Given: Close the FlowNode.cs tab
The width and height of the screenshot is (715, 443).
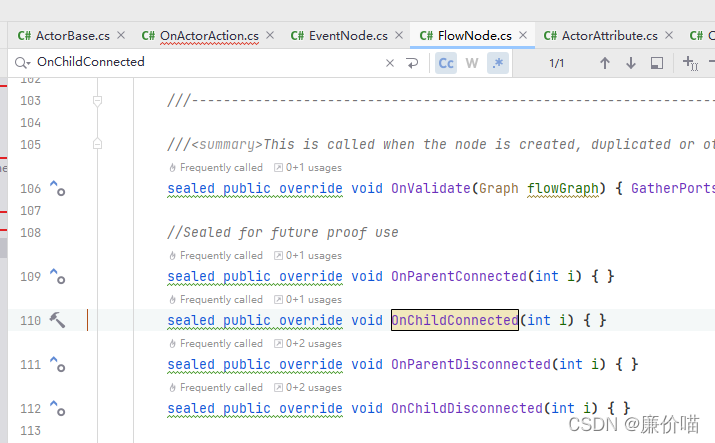Looking at the screenshot, I should (523, 35).
